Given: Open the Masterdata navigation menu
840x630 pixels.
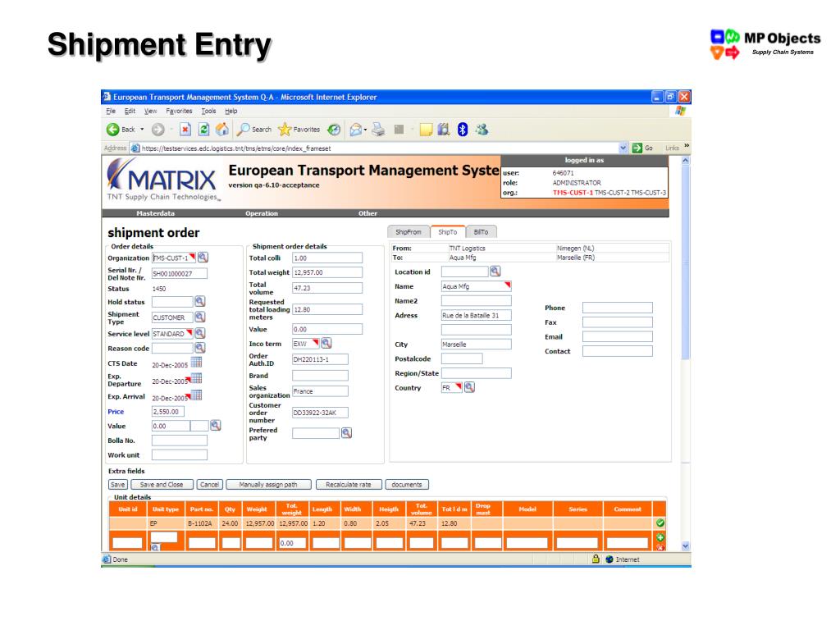Looking at the screenshot, I should (155, 213).
